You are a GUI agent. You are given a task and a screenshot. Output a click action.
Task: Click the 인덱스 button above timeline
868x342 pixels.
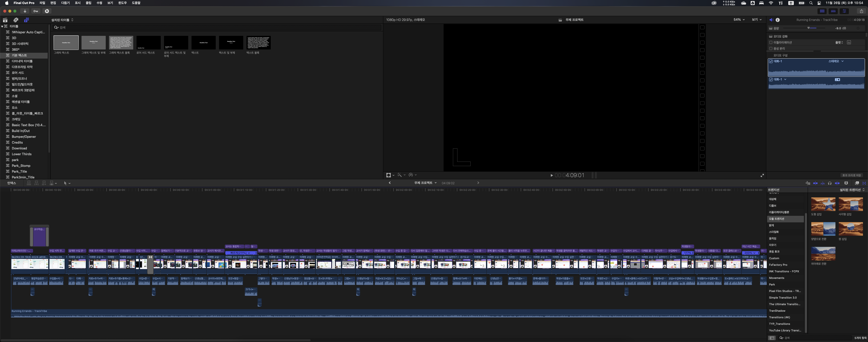pos(12,183)
